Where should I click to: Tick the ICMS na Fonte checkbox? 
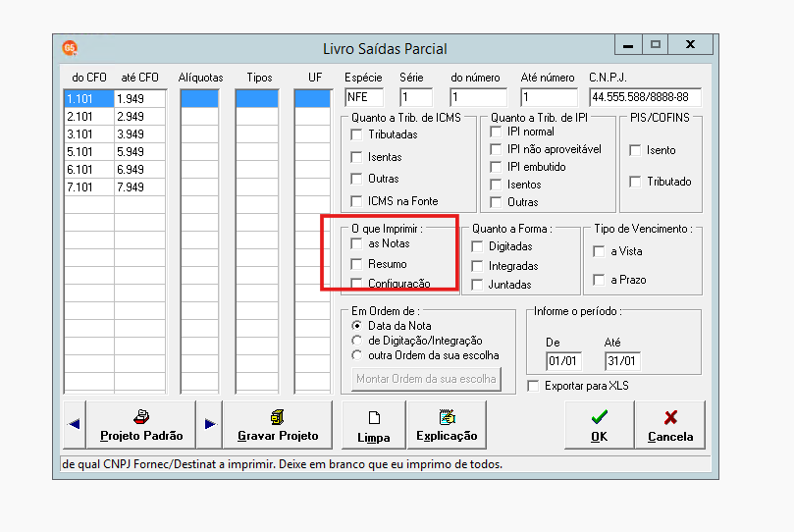pyautogui.click(x=356, y=201)
